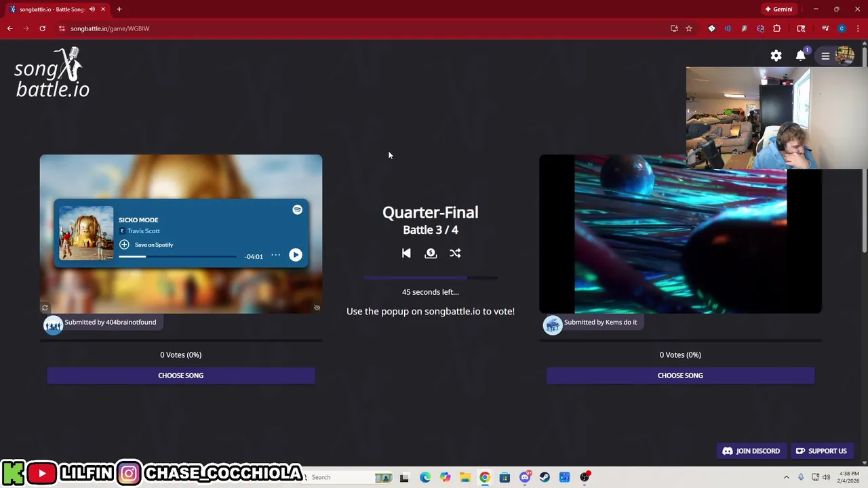Screen dimensions: 868x488
Task: Open the Join Discord button
Action: tap(751, 451)
